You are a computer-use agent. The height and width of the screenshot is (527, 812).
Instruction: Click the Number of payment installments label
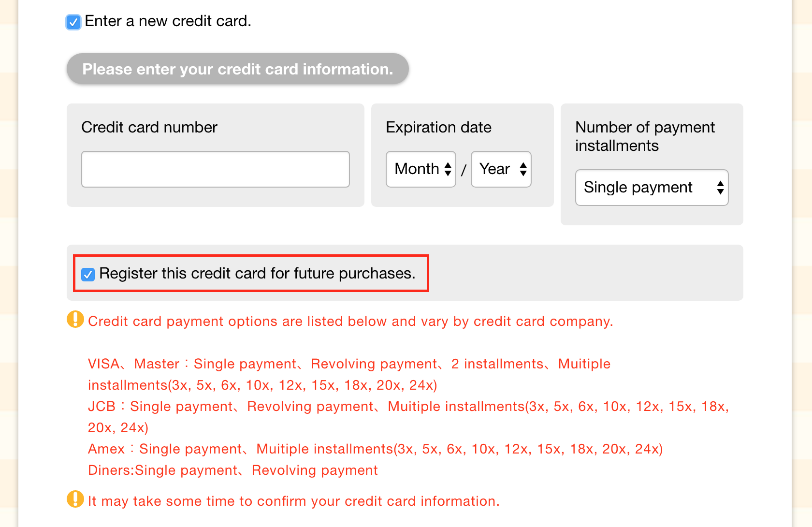click(645, 136)
